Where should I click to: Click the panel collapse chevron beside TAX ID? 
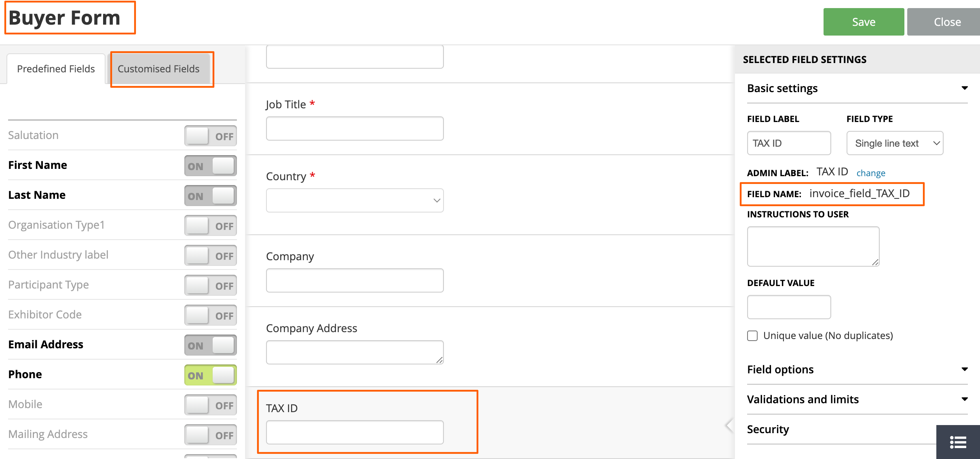pos(729,425)
